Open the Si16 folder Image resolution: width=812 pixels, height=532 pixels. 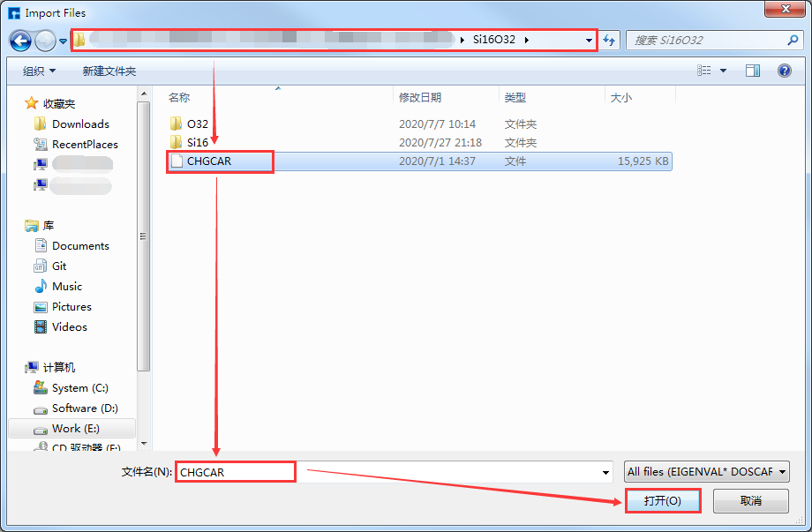pyautogui.click(x=197, y=143)
